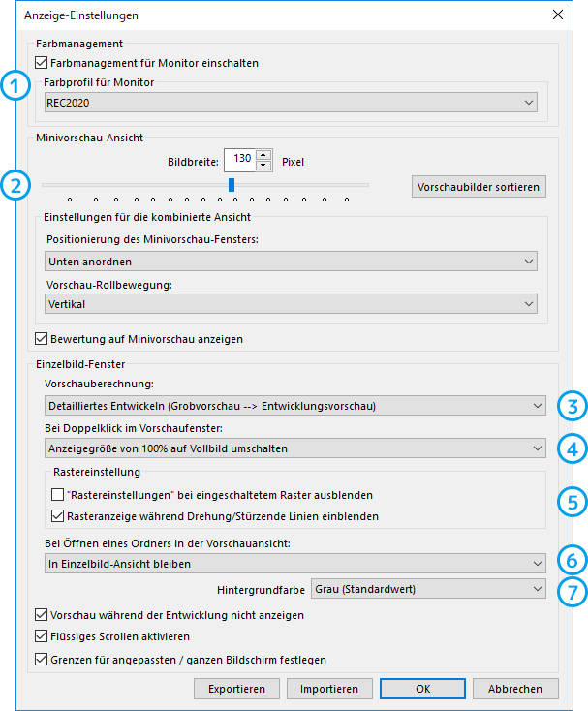588x711 pixels.
Task: Decrease Bildbreite with the down spinner arrow
Action: (x=263, y=166)
